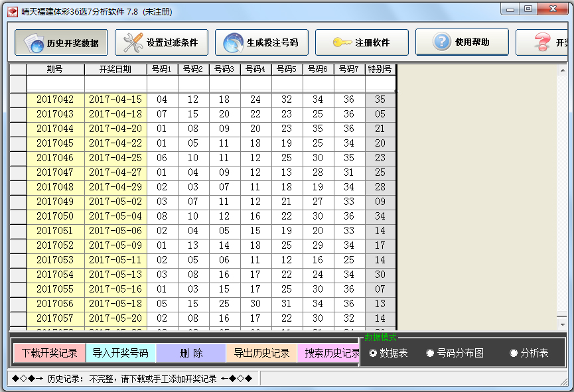Click date cell 2017-05-06
This screenshot has height=392, width=574.
[x=115, y=231]
